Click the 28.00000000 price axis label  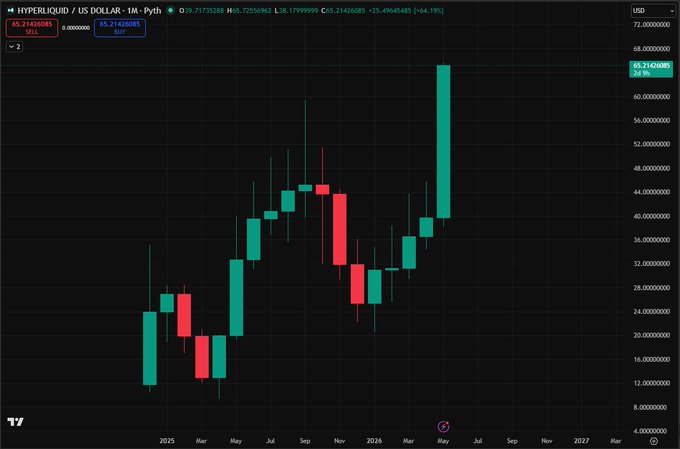(x=651, y=288)
